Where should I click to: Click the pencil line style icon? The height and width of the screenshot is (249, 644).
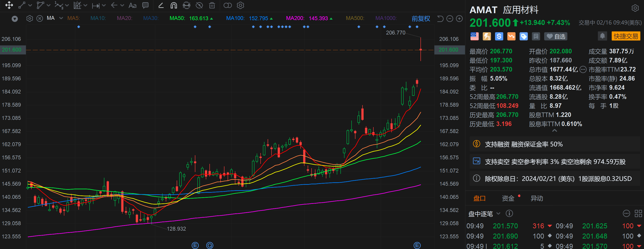click(161, 5)
